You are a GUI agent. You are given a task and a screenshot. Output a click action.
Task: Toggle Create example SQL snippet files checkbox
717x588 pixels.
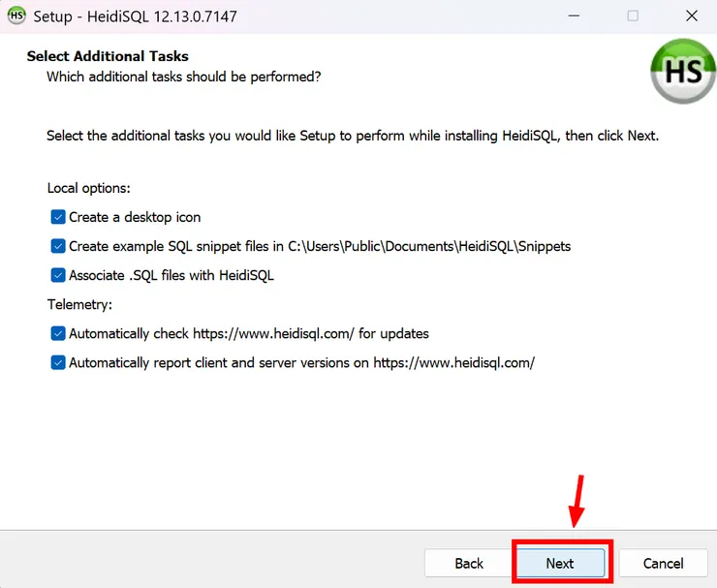pyautogui.click(x=58, y=246)
